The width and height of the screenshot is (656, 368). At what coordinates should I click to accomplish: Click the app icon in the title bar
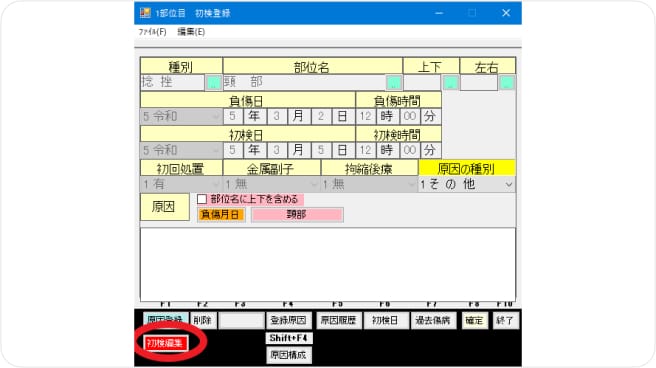tap(145, 13)
